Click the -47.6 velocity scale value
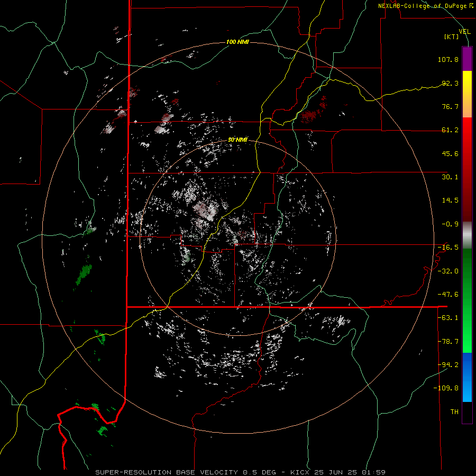 point(448,295)
